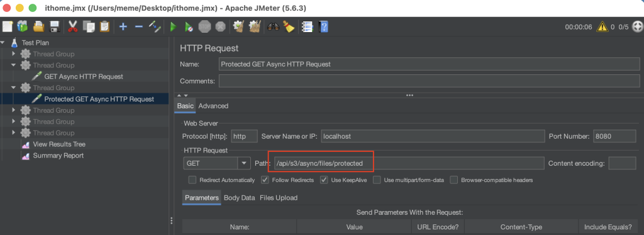This screenshot has height=235, width=644.
Task: Expand the Thread Group second below Protected GET Async HTTP Request
Action: 14,122
